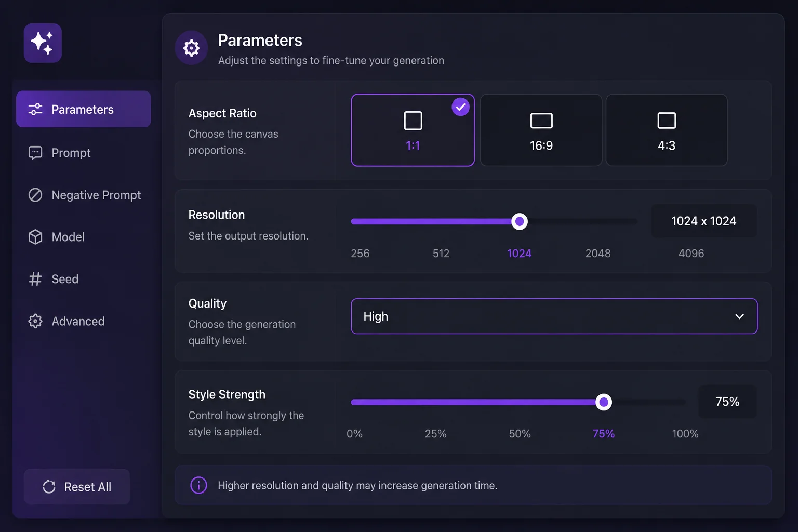Click the chat bubble Prompt icon
Viewport: 798px width, 532px height.
35,153
